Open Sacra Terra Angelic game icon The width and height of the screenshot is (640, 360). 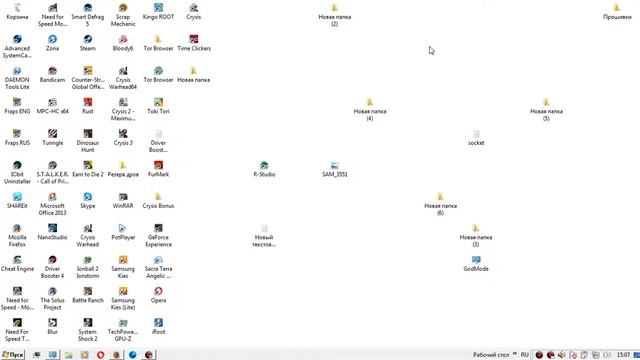point(158,267)
